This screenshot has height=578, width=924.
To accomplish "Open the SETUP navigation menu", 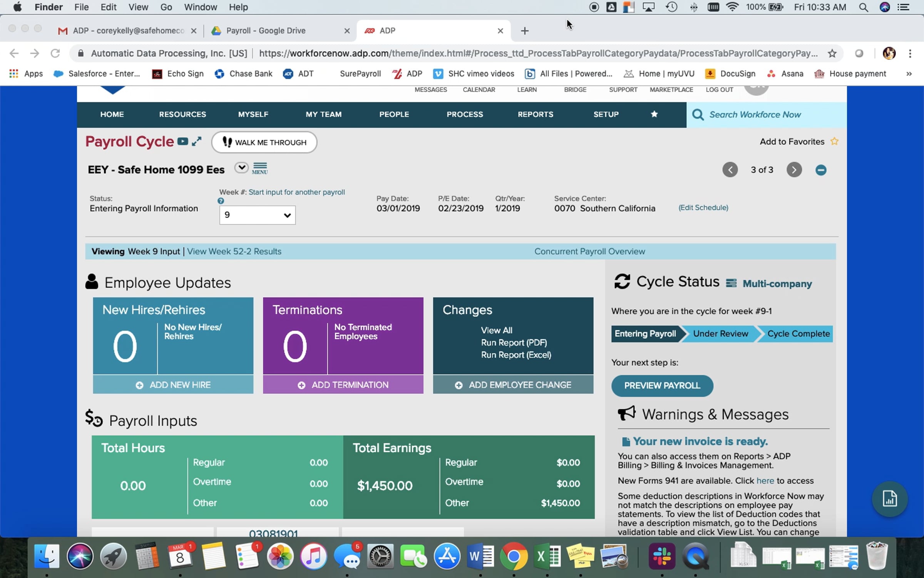I will coord(606,114).
